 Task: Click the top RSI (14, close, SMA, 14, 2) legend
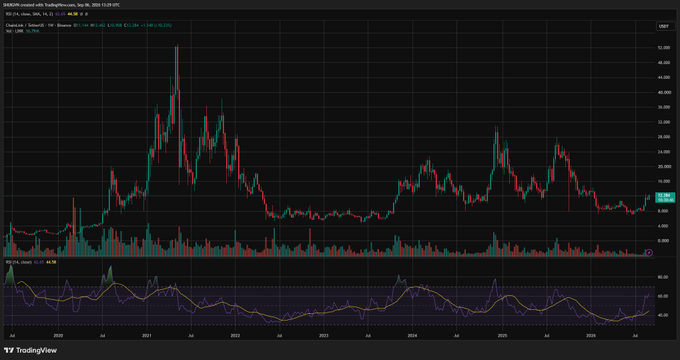28,14
